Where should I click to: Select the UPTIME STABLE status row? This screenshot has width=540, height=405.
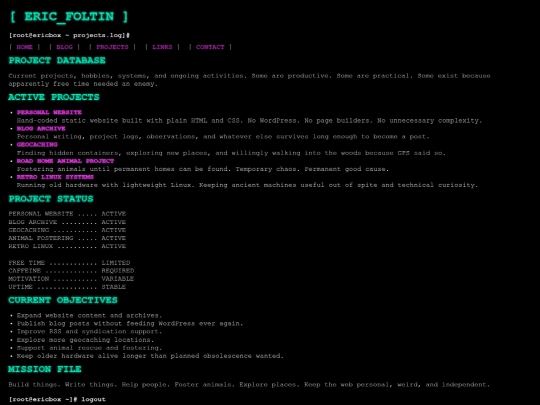[x=67, y=287]
